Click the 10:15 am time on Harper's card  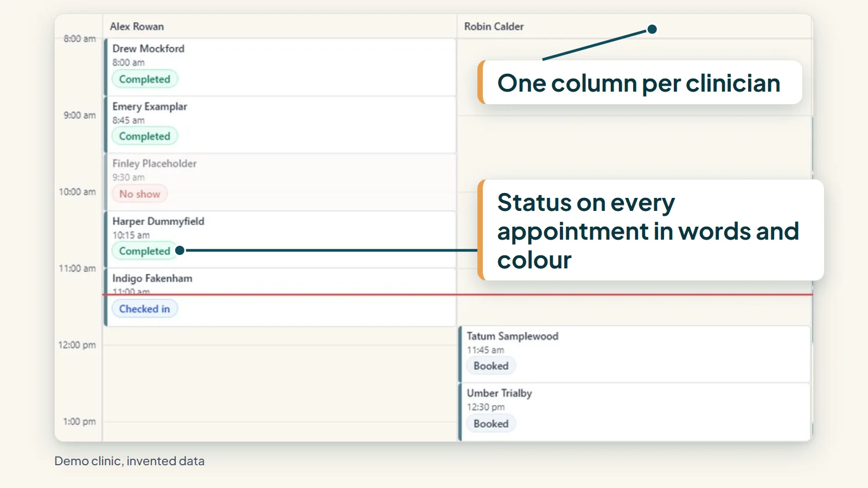coord(131,235)
